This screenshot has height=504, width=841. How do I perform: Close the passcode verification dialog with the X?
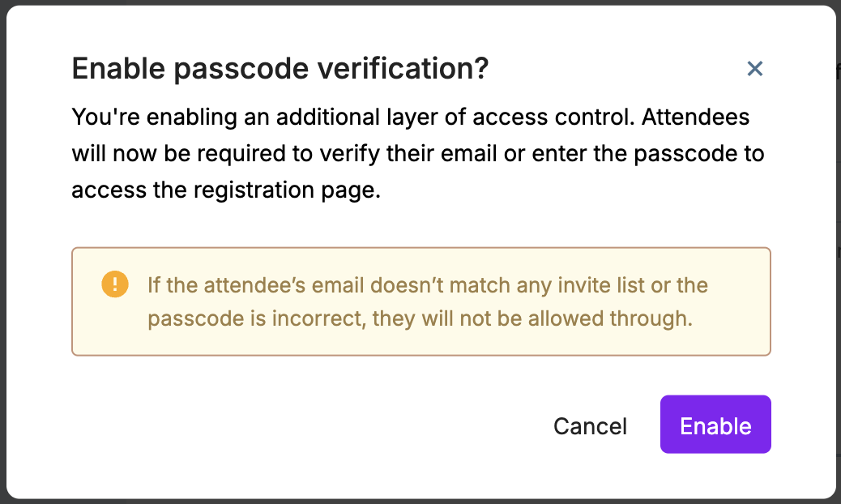[755, 69]
